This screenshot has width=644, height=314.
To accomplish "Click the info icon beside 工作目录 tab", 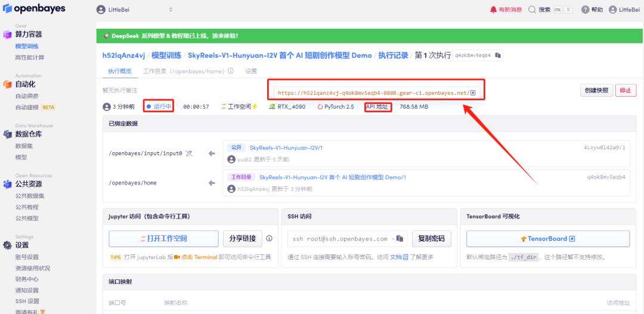I will (231, 71).
